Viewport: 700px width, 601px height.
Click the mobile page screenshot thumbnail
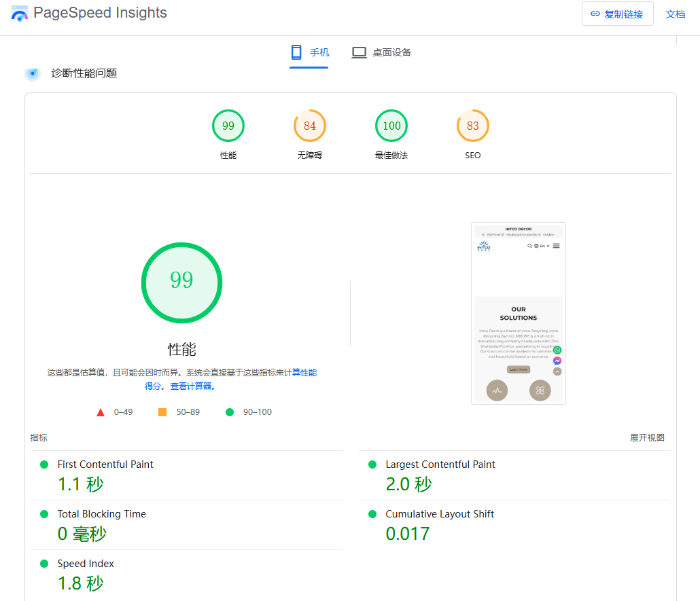point(519,313)
